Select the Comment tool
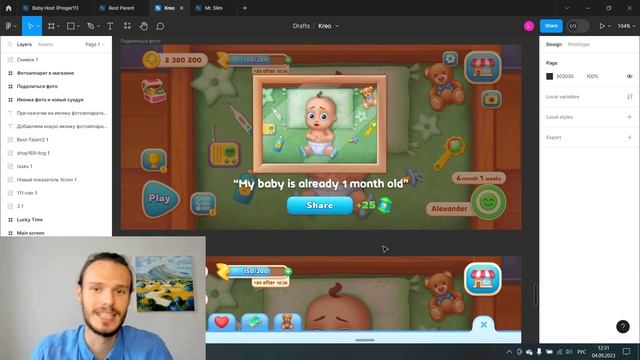This screenshot has height=360, width=640. pos(160,26)
